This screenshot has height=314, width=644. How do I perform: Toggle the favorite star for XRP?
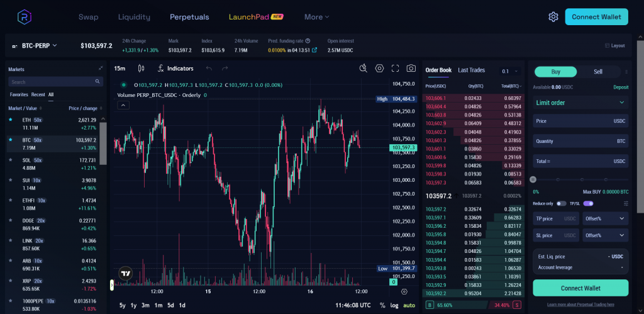[11, 281]
